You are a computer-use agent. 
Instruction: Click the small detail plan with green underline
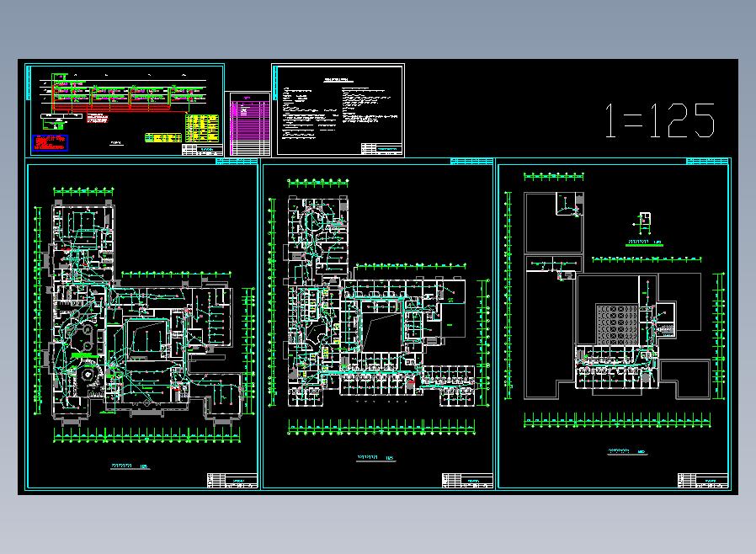tap(644, 229)
